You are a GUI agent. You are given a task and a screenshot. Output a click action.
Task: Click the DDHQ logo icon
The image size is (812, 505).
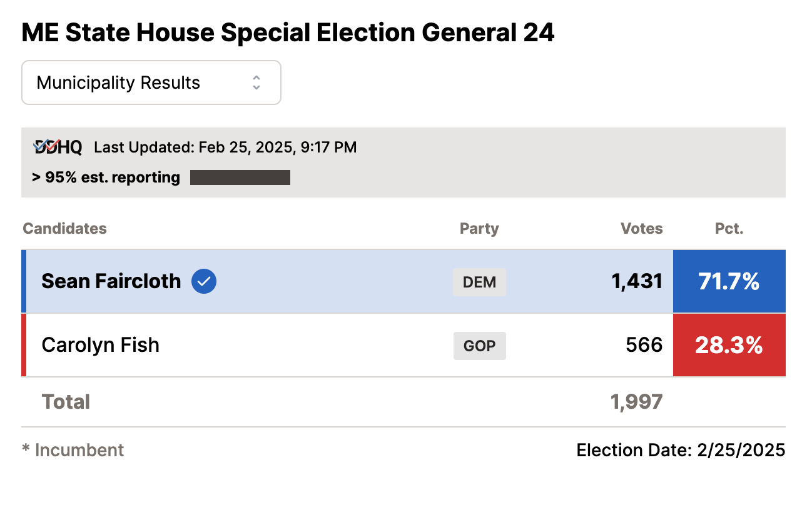click(x=58, y=147)
